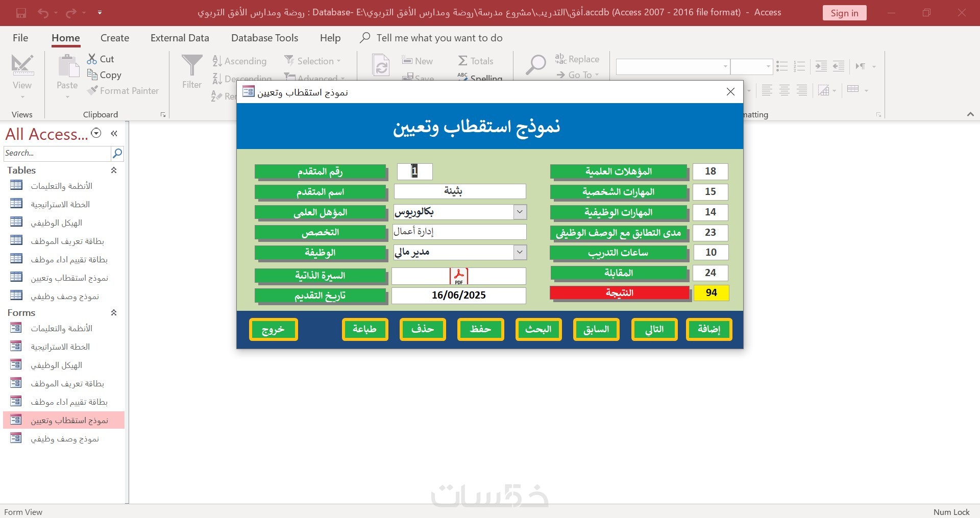
Task: Click the البحث button
Action: click(538, 329)
